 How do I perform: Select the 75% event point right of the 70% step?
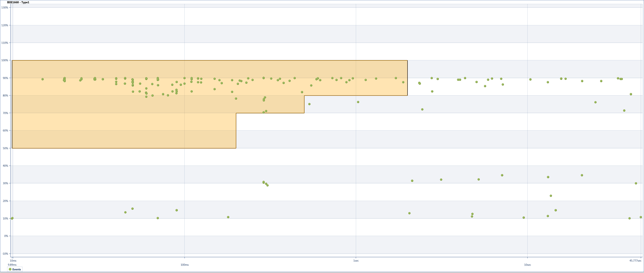309,104
